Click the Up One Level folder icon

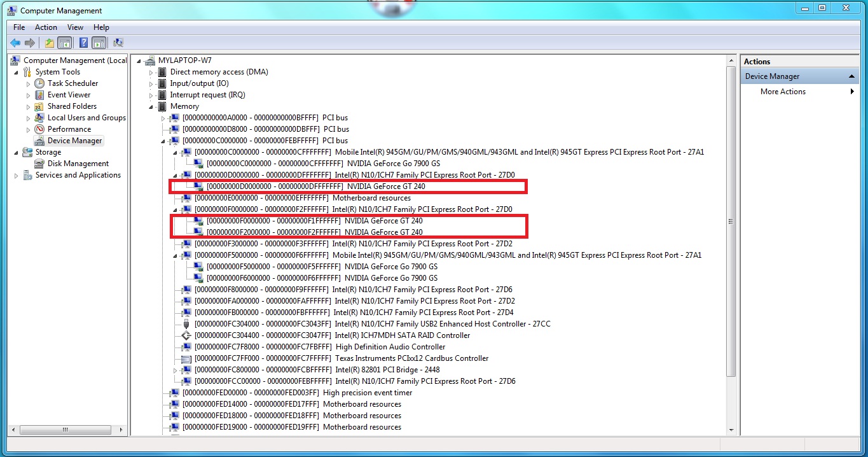[49, 43]
